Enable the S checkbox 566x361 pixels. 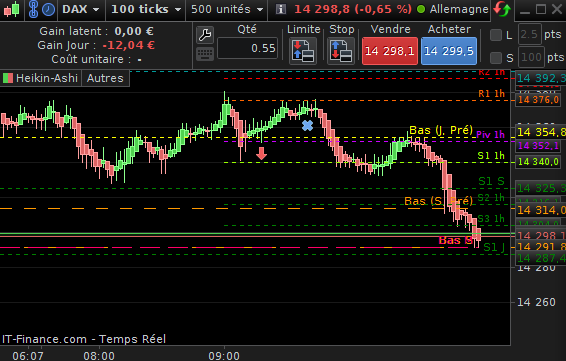(496, 57)
